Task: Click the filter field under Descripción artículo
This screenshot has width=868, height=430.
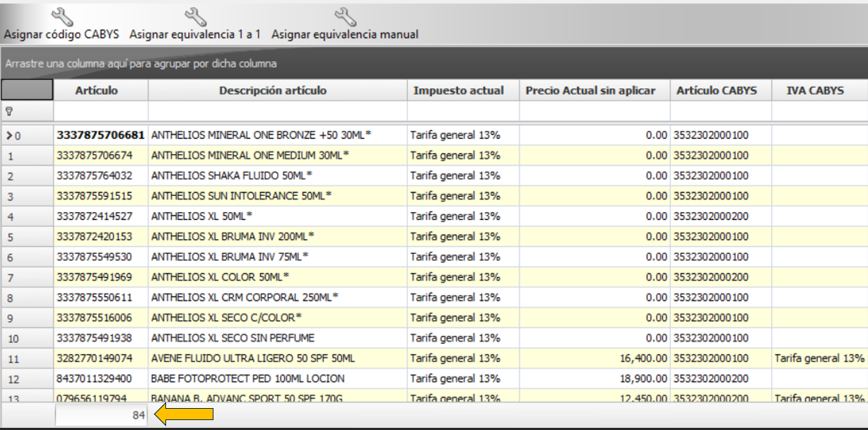Action: pyautogui.click(x=277, y=111)
